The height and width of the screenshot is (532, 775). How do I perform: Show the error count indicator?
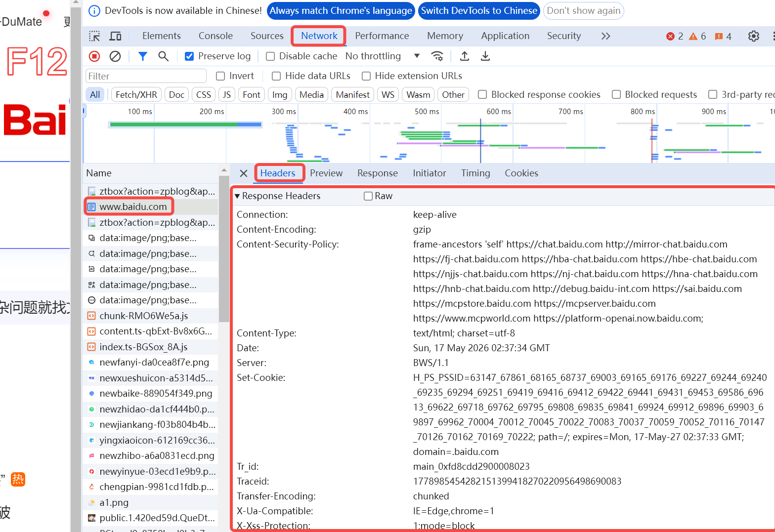pyautogui.click(x=675, y=36)
